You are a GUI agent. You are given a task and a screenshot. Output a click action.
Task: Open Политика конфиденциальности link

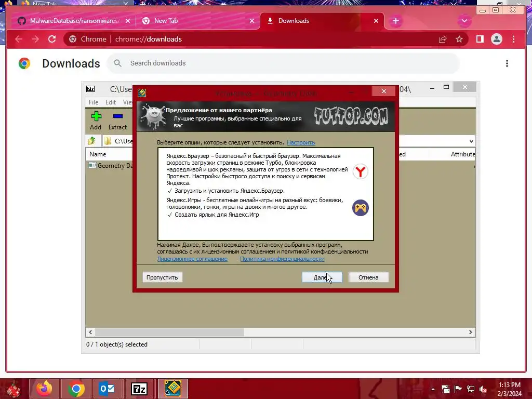[x=282, y=259]
